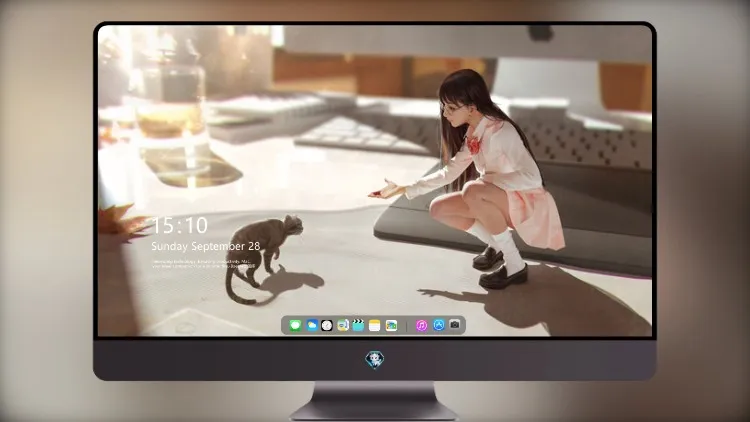Launch the clapperboard video app

point(358,326)
